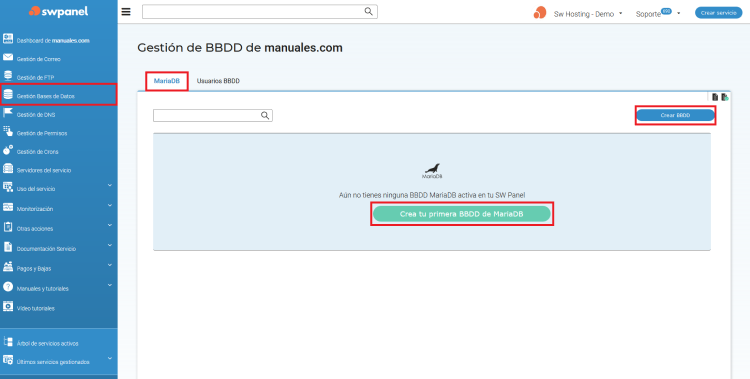Click the swpanel logo

pyautogui.click(x=58, y=11)
